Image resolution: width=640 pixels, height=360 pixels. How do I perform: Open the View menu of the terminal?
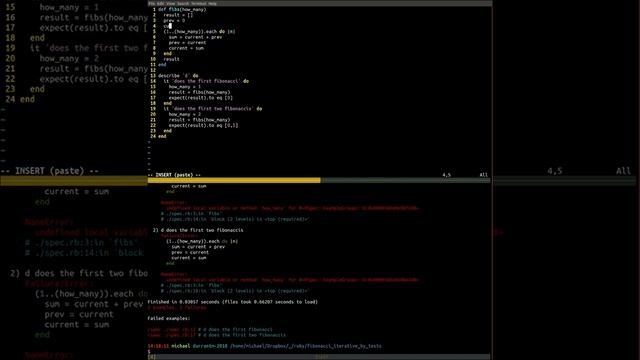coord(171,3)
